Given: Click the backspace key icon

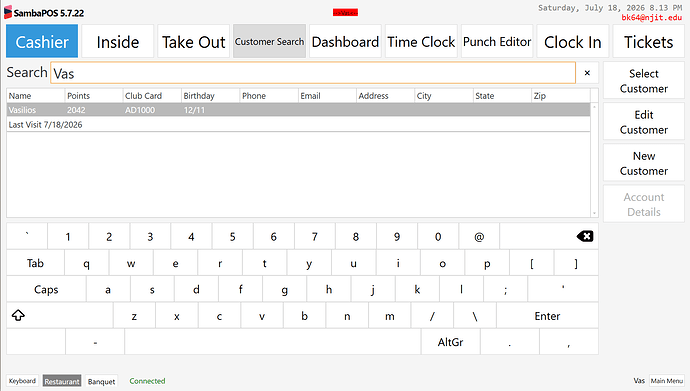Looking at the screenshot, I should 585,237.
